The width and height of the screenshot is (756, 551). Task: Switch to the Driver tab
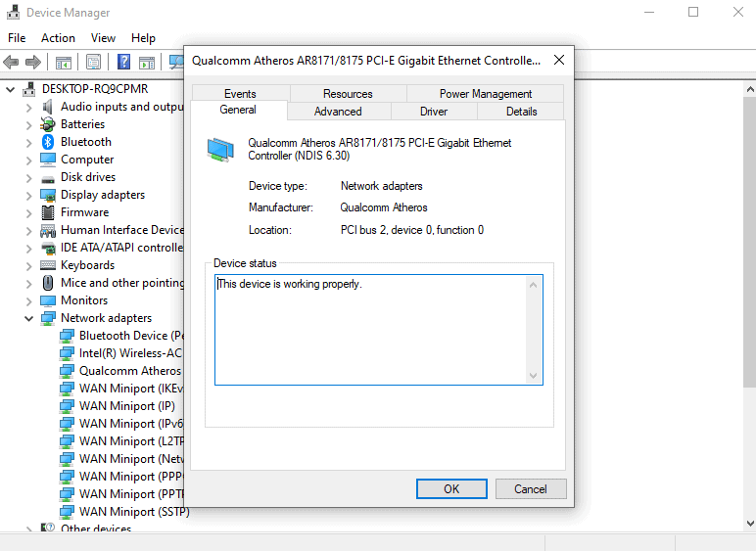coord(434,112)
